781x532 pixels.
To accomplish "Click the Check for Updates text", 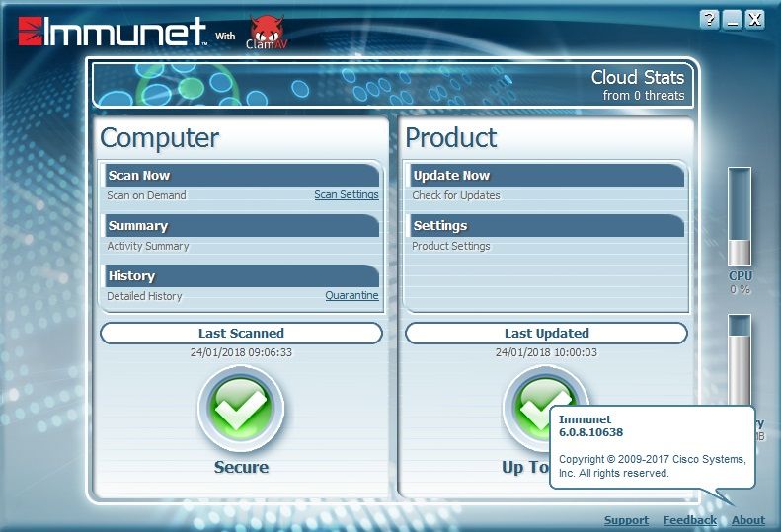I will tap(456, 195).
